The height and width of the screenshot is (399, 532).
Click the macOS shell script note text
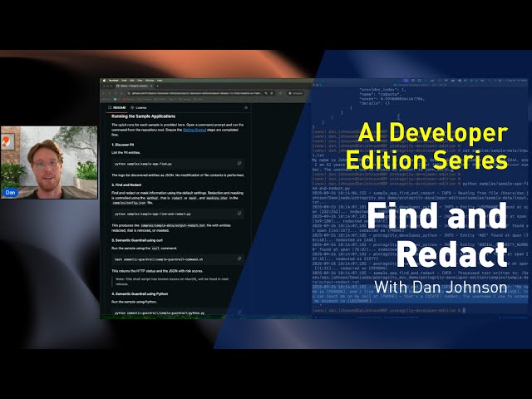172,281
